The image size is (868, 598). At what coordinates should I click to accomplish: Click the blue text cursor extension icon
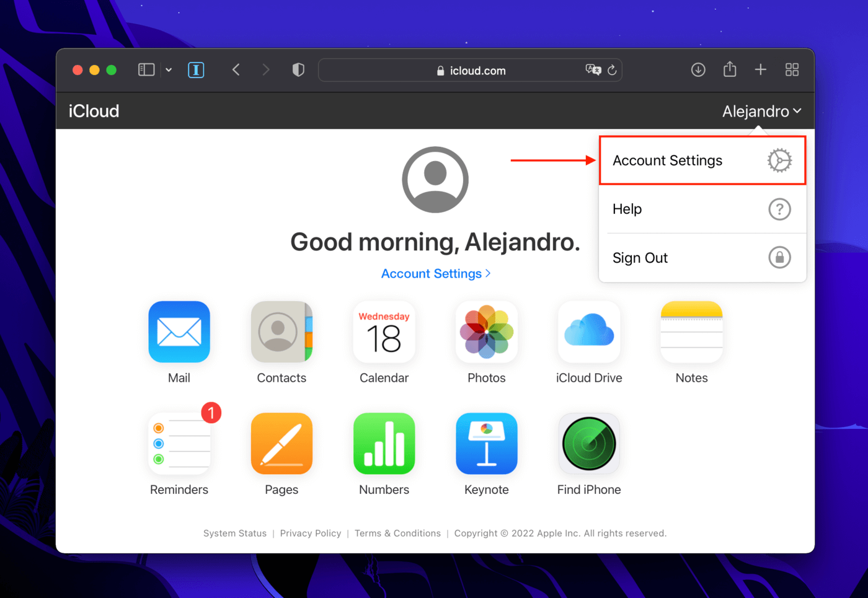click(196, 70)
